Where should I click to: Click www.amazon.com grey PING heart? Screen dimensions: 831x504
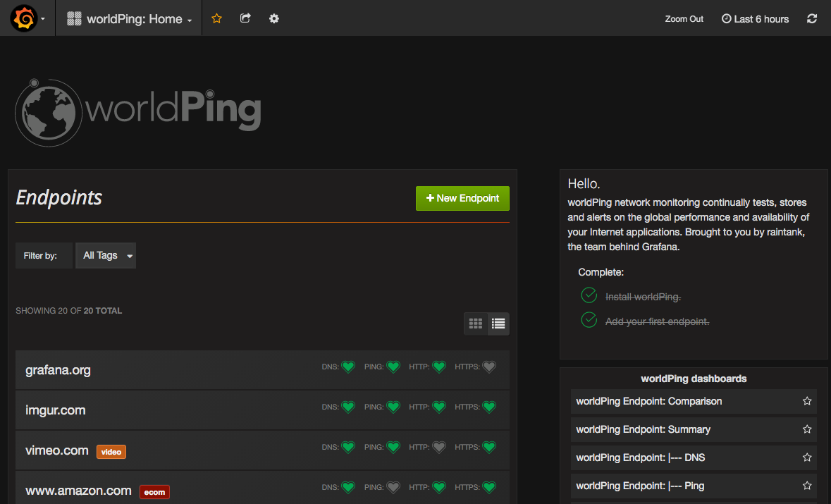point(393,488)
